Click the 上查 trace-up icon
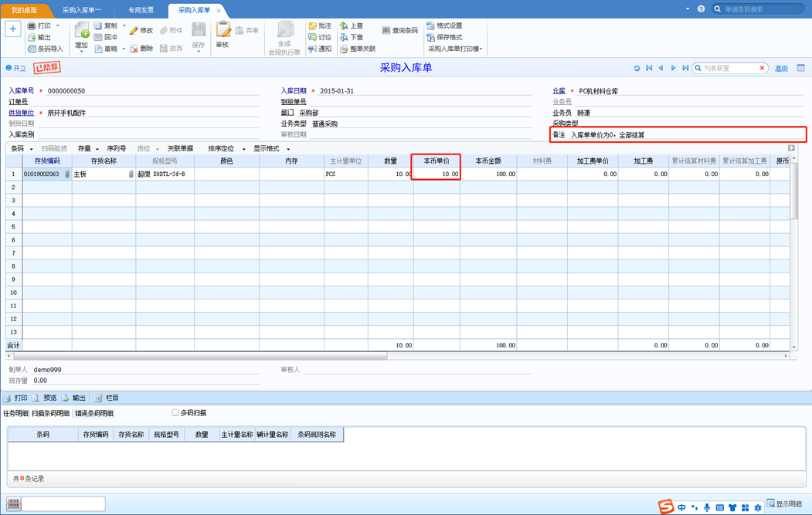812x515 pixels. 344,25
